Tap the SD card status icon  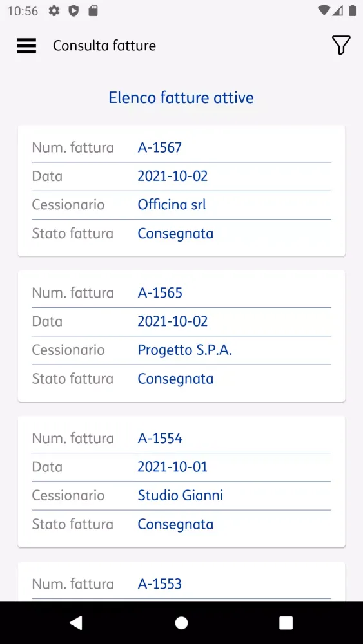pos(93,11)
